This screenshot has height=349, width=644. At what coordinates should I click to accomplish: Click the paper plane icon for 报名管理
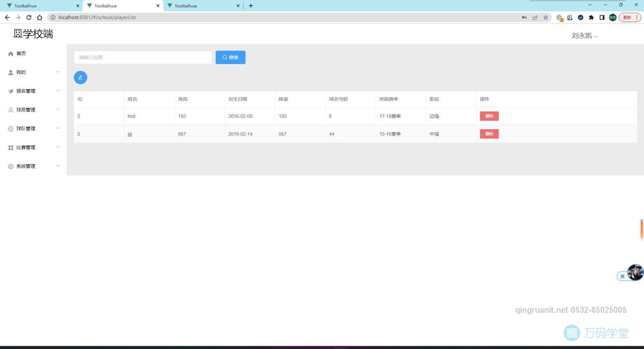tap(11, 91)
